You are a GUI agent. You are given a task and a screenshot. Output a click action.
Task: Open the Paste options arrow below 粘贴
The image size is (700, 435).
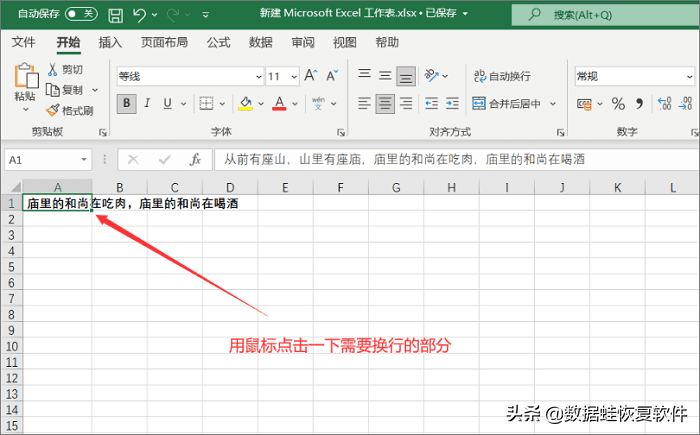(x=25, y=109)
